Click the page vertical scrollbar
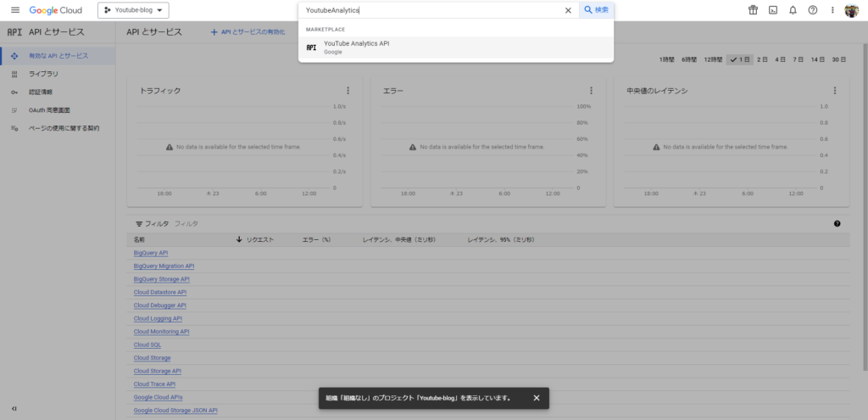 point(865,205)
